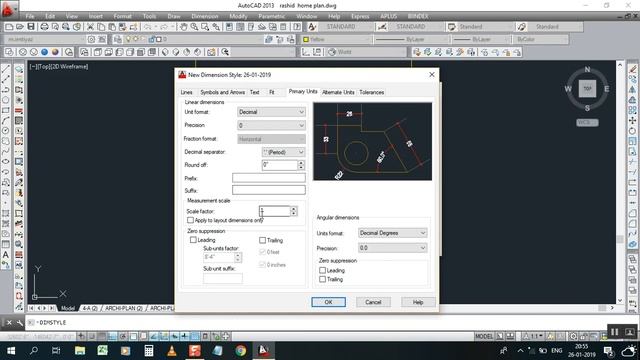Open the linear Precision dropdown
Screen dimensions: 640x360
(x=271, y=125)
